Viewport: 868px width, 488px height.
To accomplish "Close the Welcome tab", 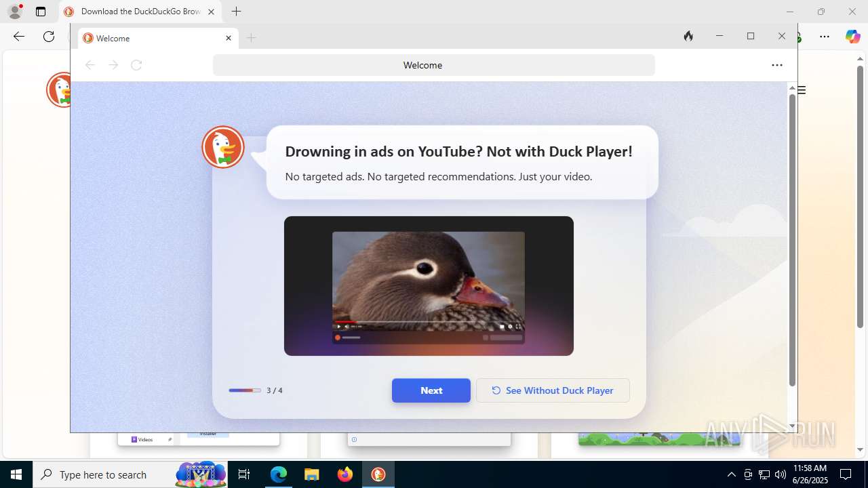I will [x=229, y=39].
